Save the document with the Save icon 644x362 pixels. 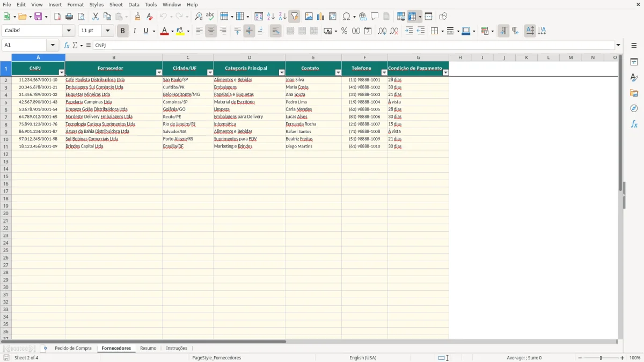click(38, 17)
